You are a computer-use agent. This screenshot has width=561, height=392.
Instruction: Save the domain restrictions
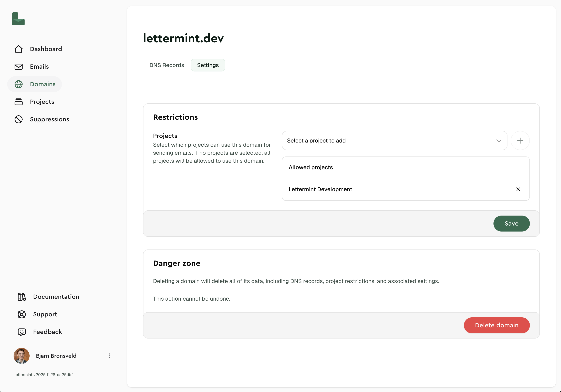pos(511,223)
